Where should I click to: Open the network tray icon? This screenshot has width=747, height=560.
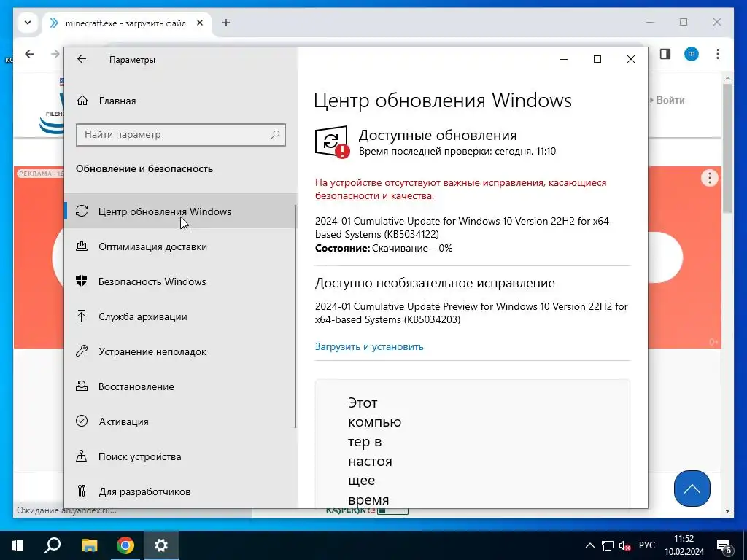pos(608,545)
